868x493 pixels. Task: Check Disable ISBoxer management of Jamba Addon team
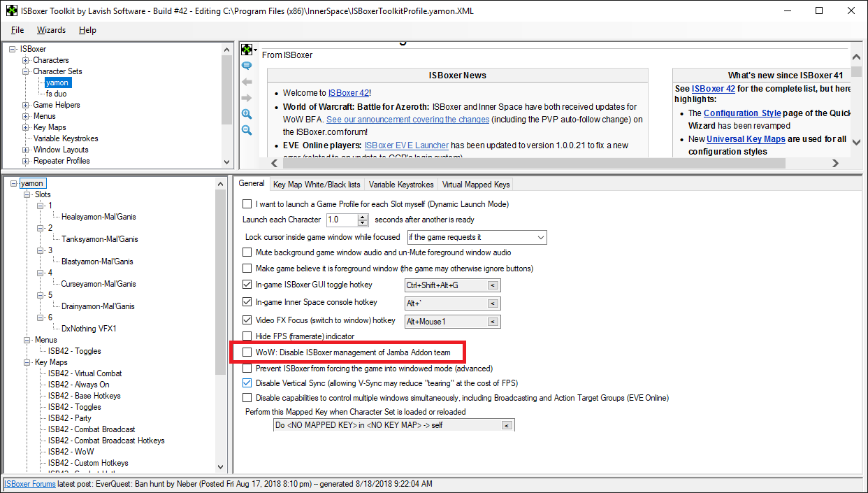[247, 352]
